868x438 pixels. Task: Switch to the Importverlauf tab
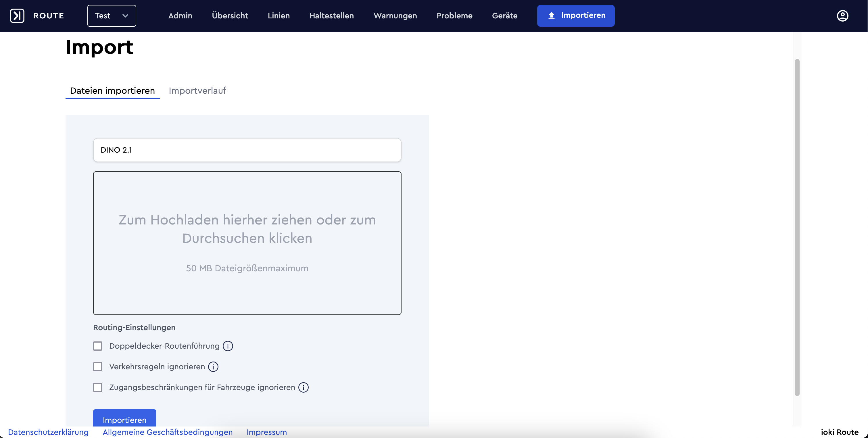(197, 91)
